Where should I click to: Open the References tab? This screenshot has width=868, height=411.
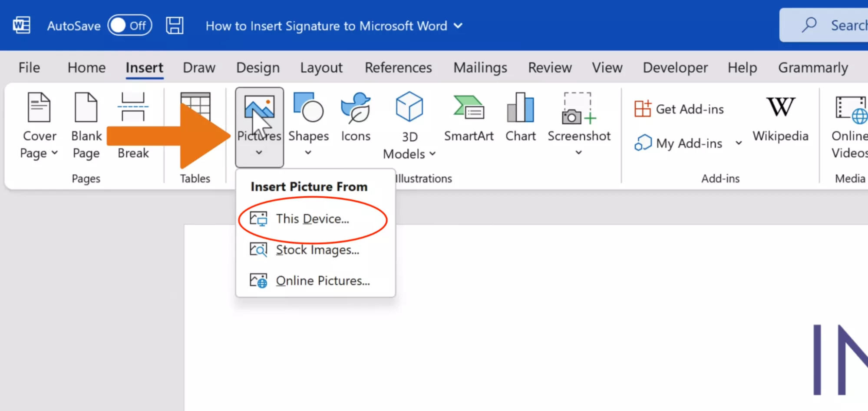pos(398,68)
